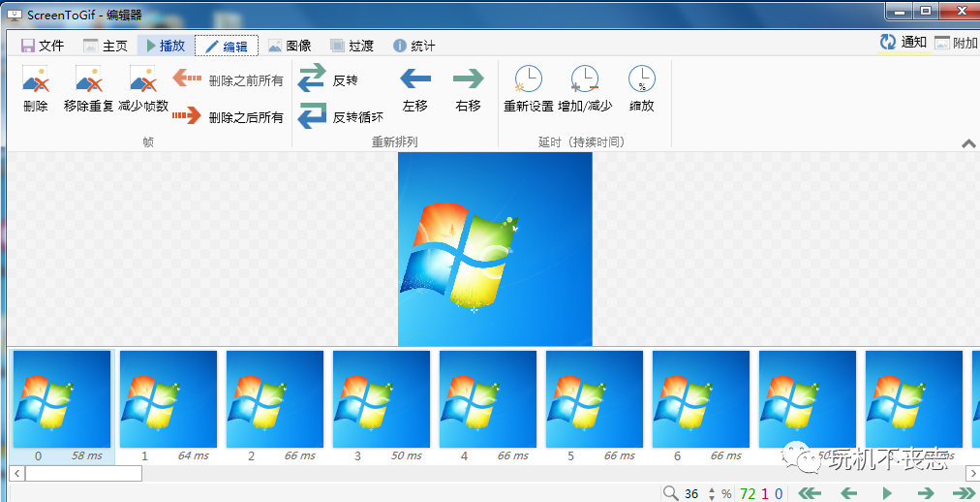Go to the next frame
Viewport: 980px width, 502px height.
pos(926,493)
